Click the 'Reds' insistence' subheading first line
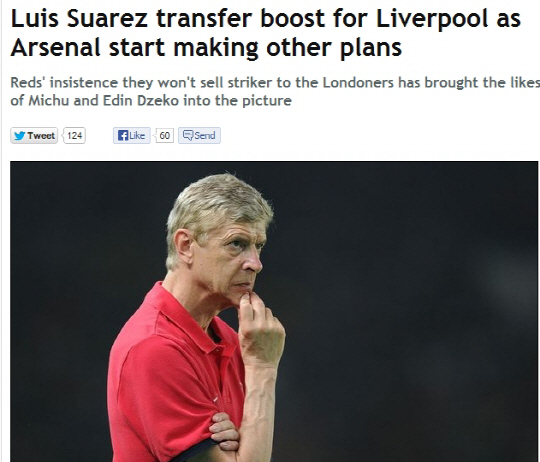Viewport: 540px width, 462px height. pos(275,83)
